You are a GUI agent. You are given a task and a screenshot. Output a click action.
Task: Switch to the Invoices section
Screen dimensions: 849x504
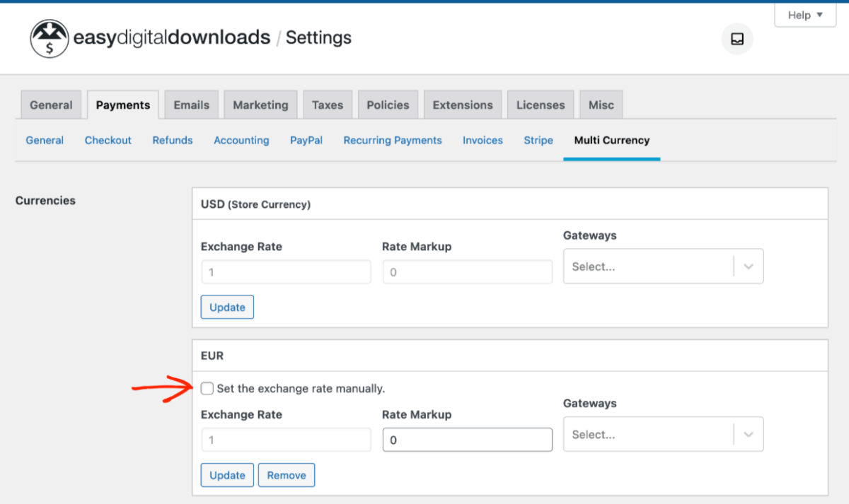[x=483, y=140]
